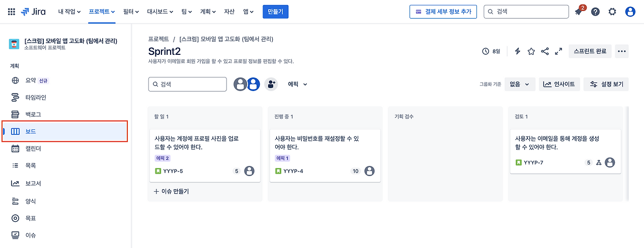Click the automation lightning bolt icon
Viewport: 644px width, 248px height.
click(x=517, y=51)
